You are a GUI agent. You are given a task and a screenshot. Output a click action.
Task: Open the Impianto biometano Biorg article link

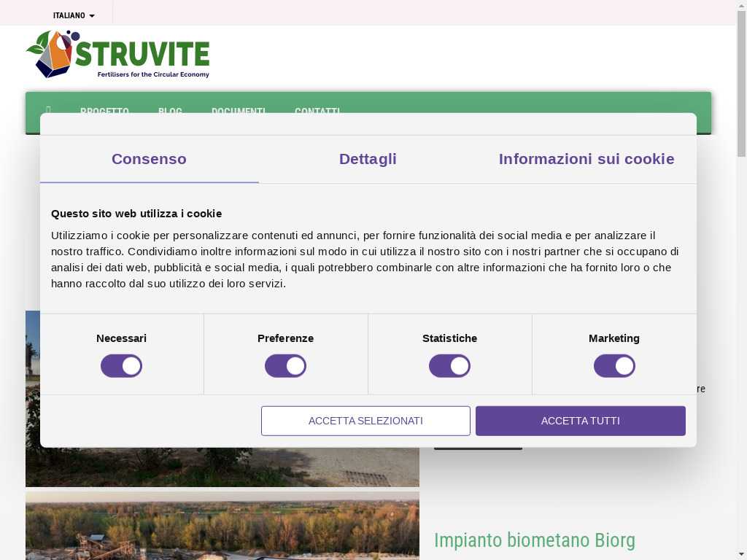(534, 540)
